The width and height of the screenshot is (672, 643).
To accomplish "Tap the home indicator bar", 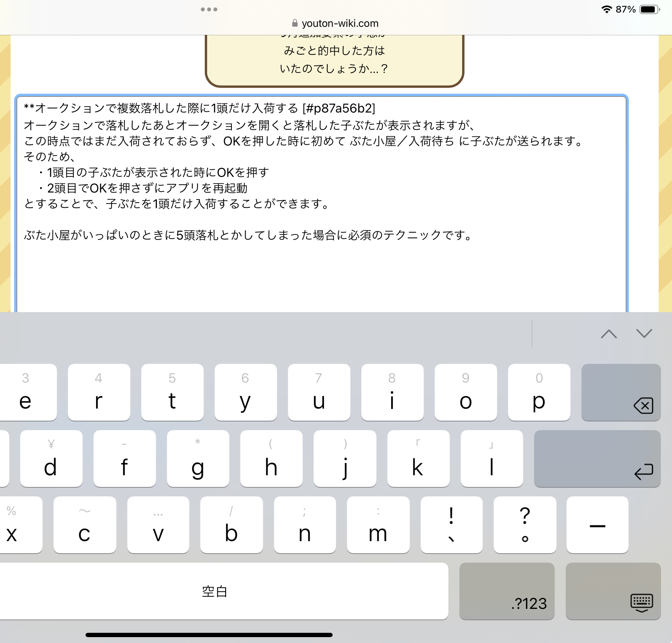I will [x=209, y=635].
